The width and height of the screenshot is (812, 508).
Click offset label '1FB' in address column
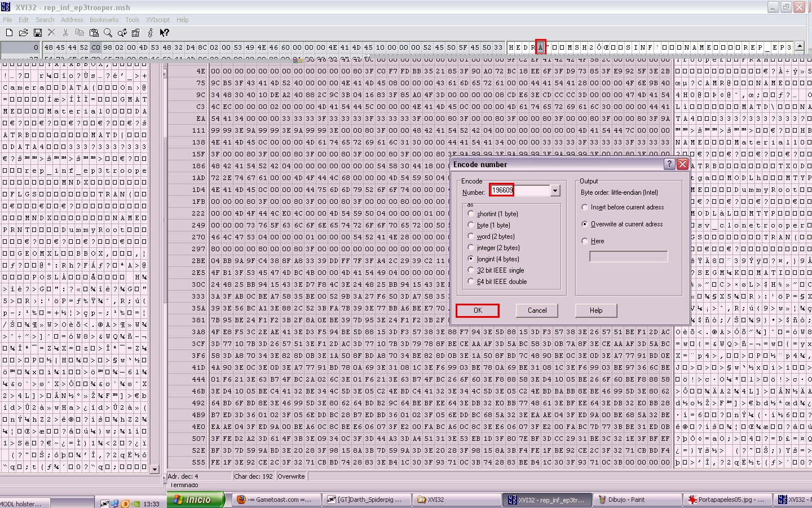click(x=198, y=202)
